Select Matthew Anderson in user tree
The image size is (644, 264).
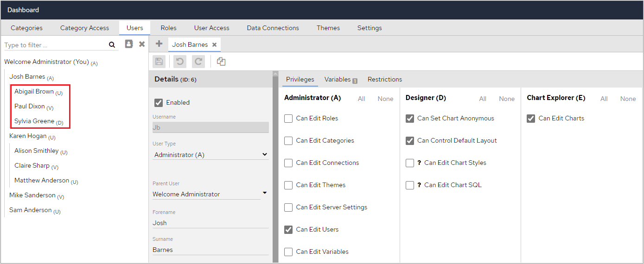46,181
